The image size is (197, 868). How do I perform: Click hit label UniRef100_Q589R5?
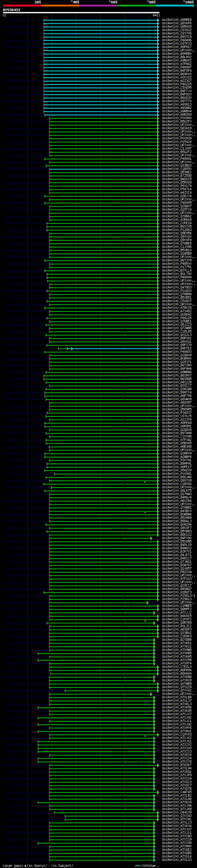click(x=177, y=410)
